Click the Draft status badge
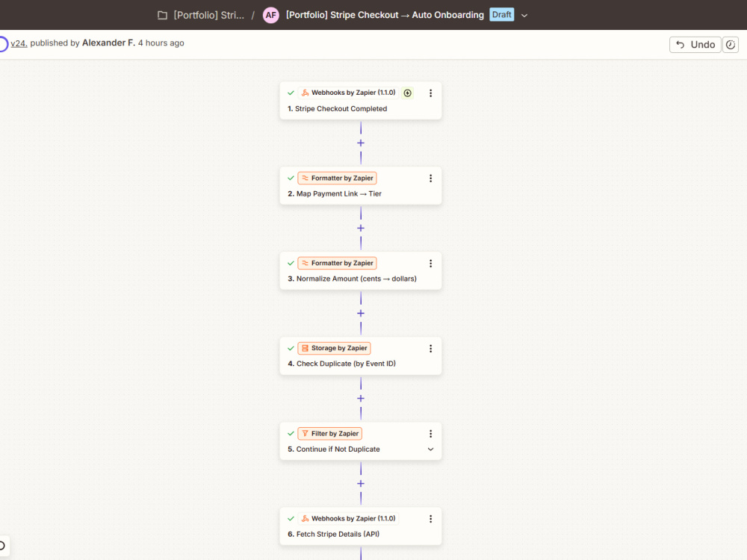This screenshot has width=747, height=560. point(502,15)
